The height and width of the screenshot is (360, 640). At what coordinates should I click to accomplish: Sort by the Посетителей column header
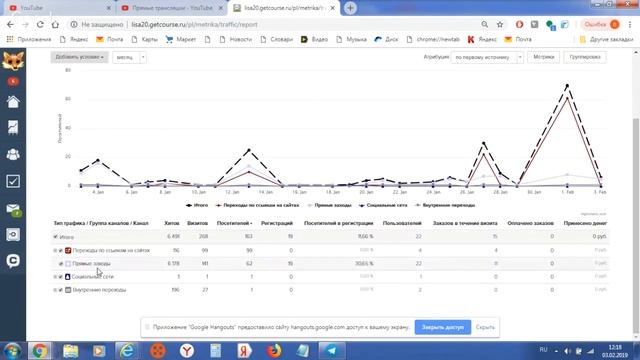234,223
